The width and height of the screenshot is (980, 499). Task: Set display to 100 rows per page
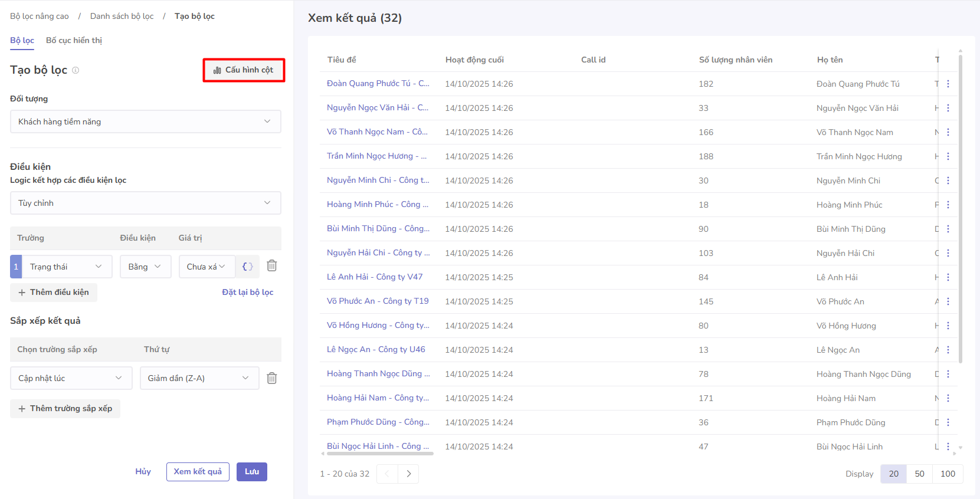pyautogui.click(x=948, y=474)
